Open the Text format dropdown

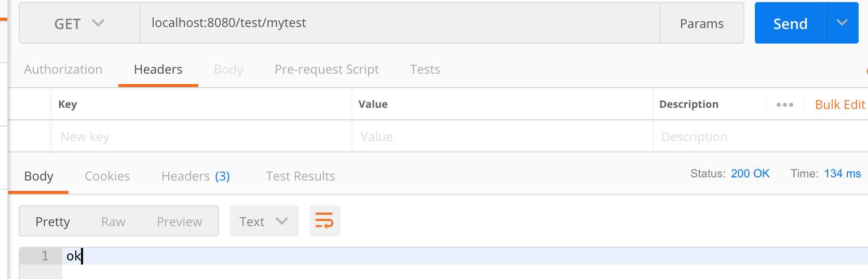tap(264, 221)
